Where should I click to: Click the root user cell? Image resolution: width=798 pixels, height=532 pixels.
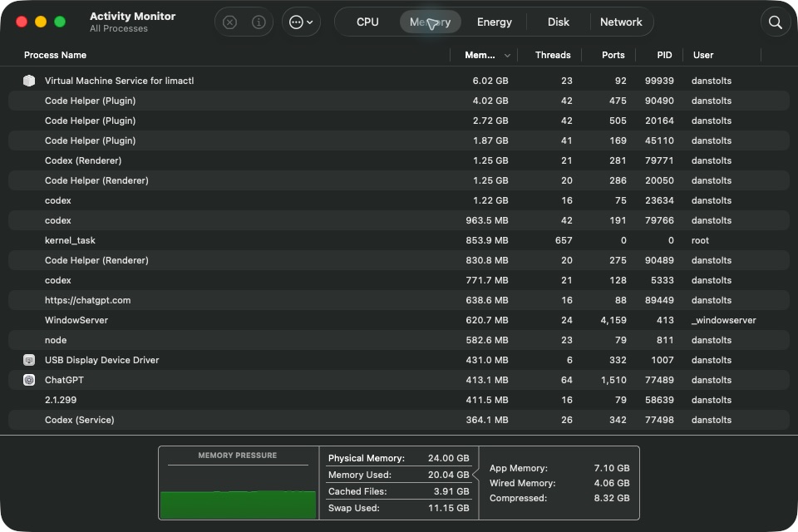(700, 240)
